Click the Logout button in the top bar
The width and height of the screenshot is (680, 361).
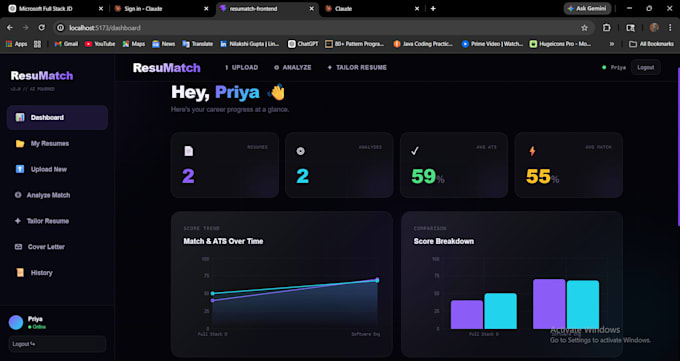646,68
